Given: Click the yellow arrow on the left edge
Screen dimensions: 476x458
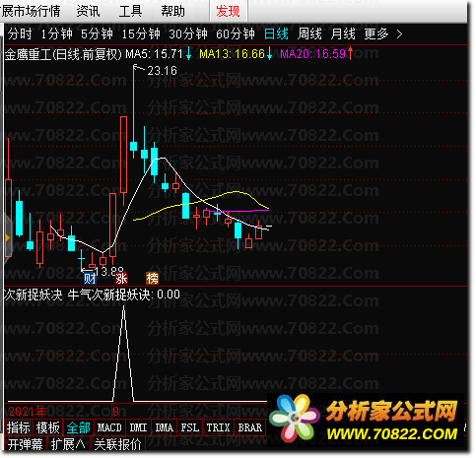Looking at the screenshot, I should 7,238.
